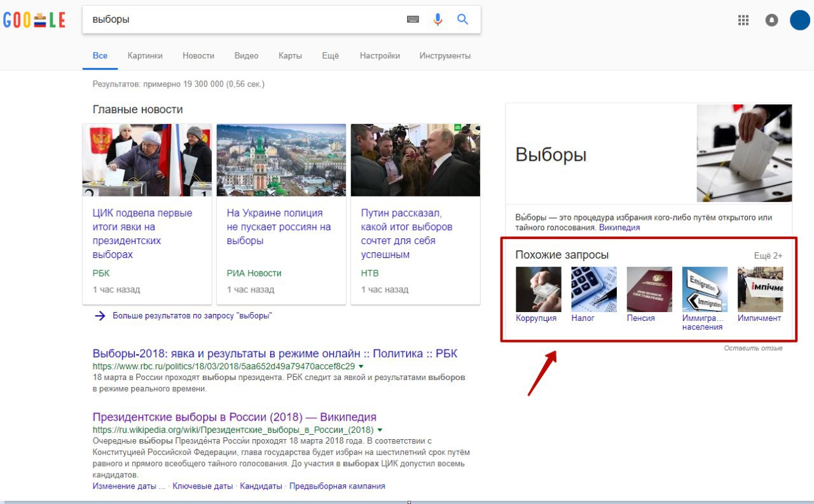The height and width of the screenshot is (504, 814).
Task: Open related query label 'Коррупция'
Action: pos(536,318)
